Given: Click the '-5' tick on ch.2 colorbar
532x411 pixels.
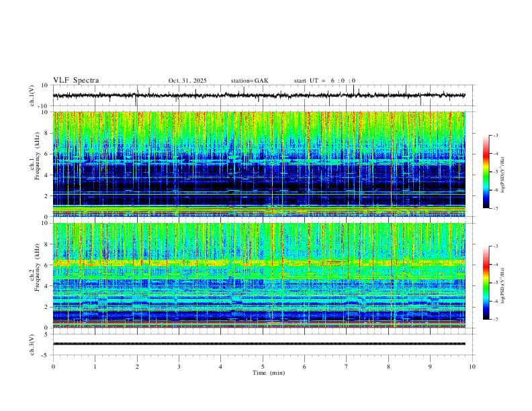Looking at the screenshot, I should 495,283.
